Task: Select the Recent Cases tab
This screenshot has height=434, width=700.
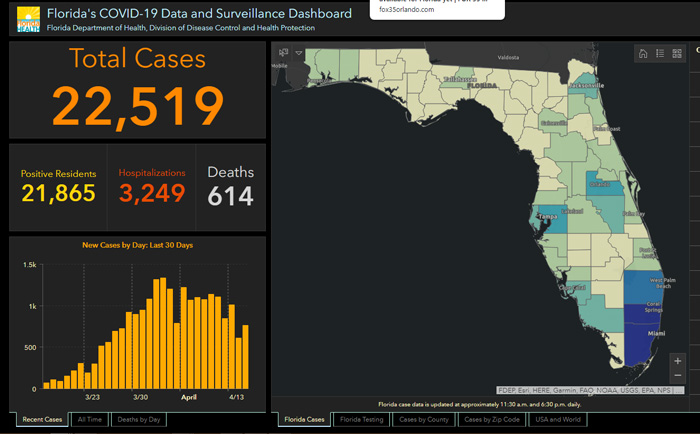Action: coord(42,420)
